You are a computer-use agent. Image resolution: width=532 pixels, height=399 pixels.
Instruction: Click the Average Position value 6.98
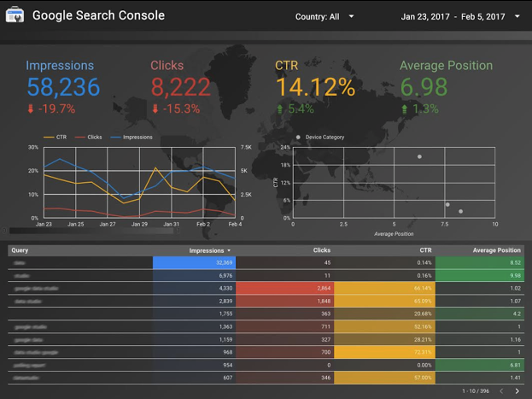coord(424,87)
